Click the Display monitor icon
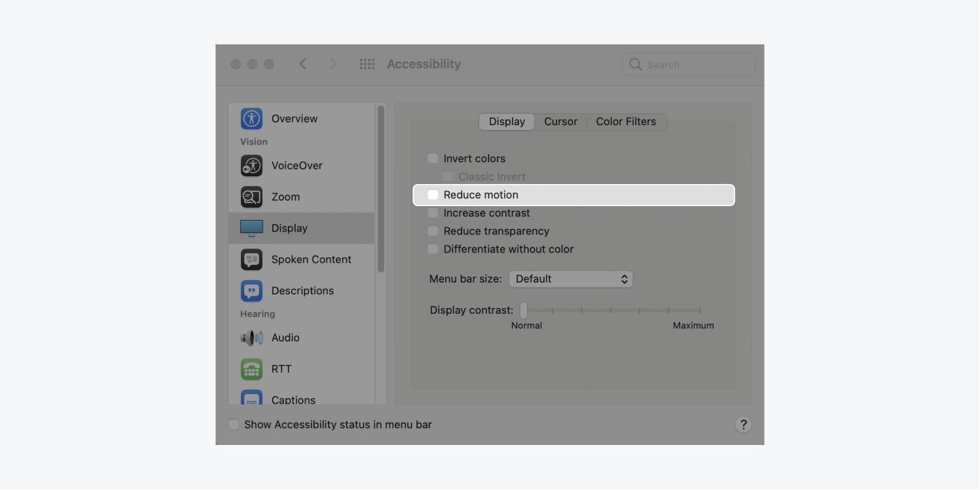Screen dimensions: 980x490 point(251,228)
